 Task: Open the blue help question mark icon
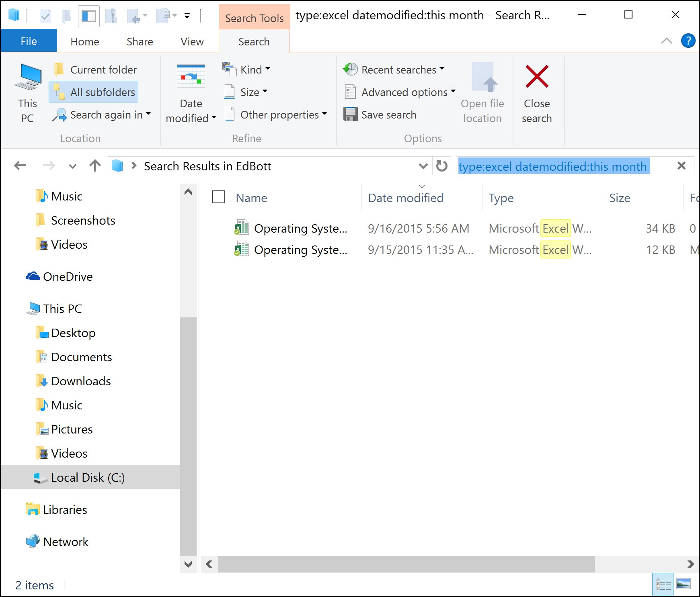coord(688,41)
